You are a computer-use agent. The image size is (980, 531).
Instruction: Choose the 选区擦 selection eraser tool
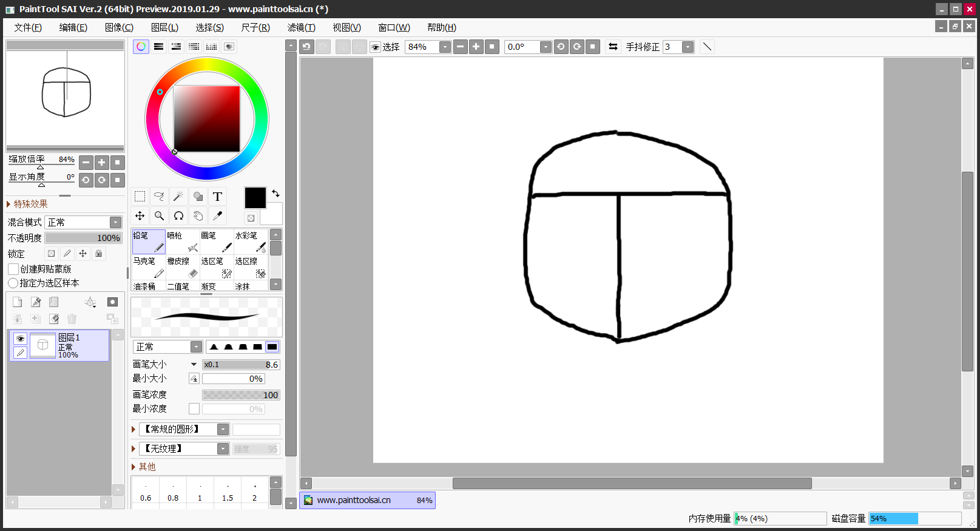(251, 267)
